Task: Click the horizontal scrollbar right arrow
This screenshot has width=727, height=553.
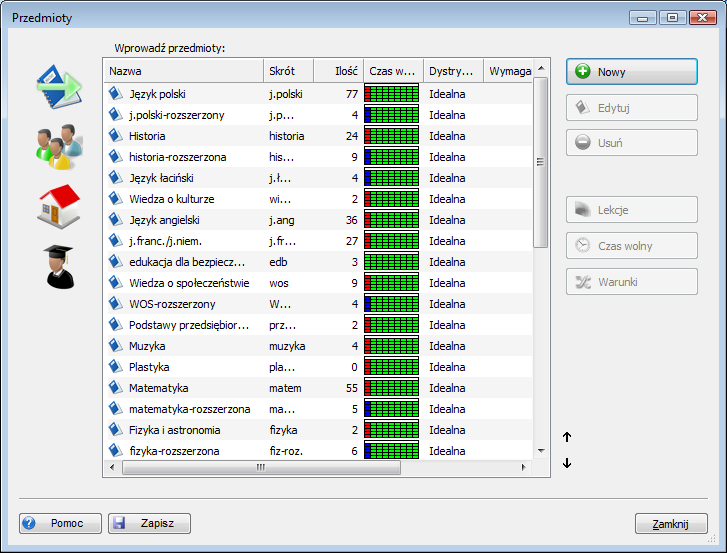Action: [x=522, y=468]
